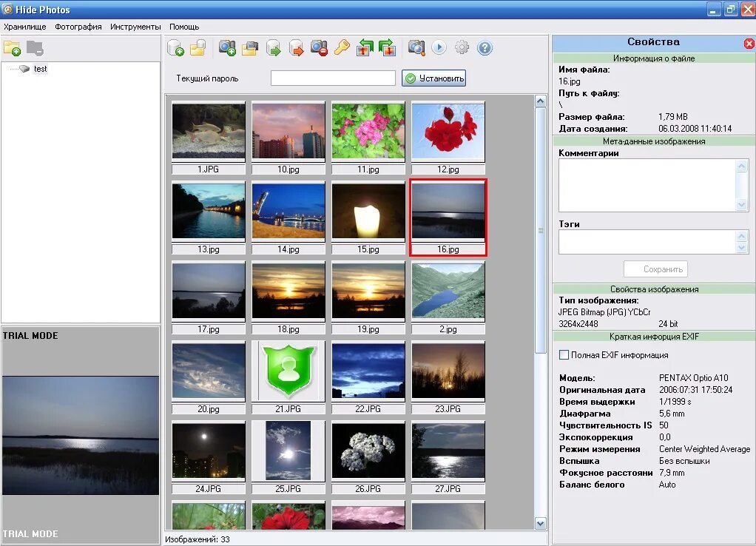Click the add folder icon in left panel
Image resolution: width=756 pixels, height=546 pixels.
click(x=12, y=48)
